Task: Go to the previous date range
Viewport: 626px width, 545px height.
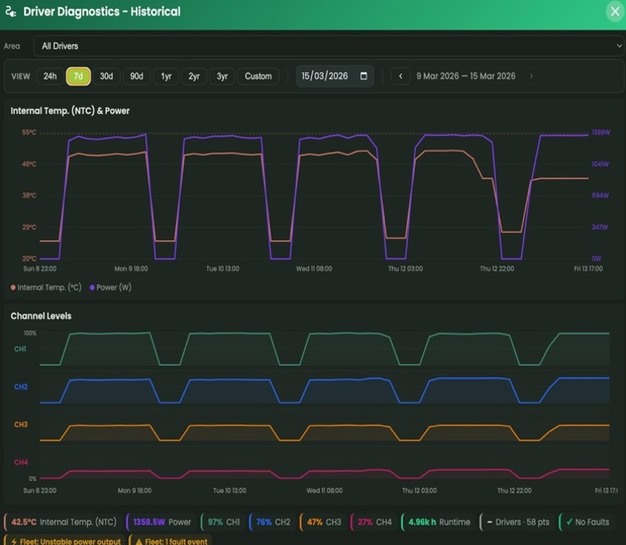Action: [x=401, y=76]
